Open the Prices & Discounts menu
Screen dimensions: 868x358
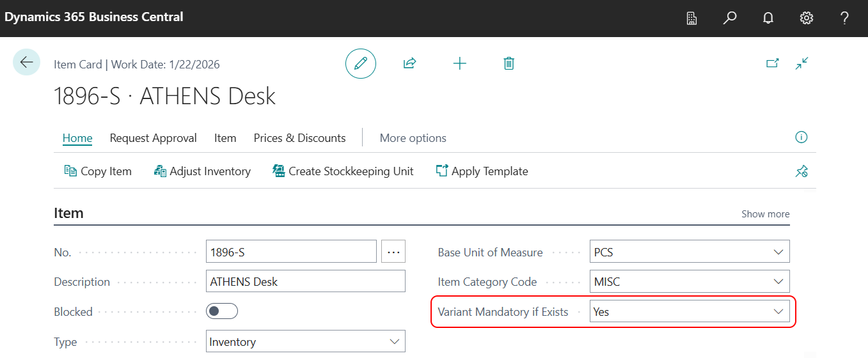(x=300, y=138)
